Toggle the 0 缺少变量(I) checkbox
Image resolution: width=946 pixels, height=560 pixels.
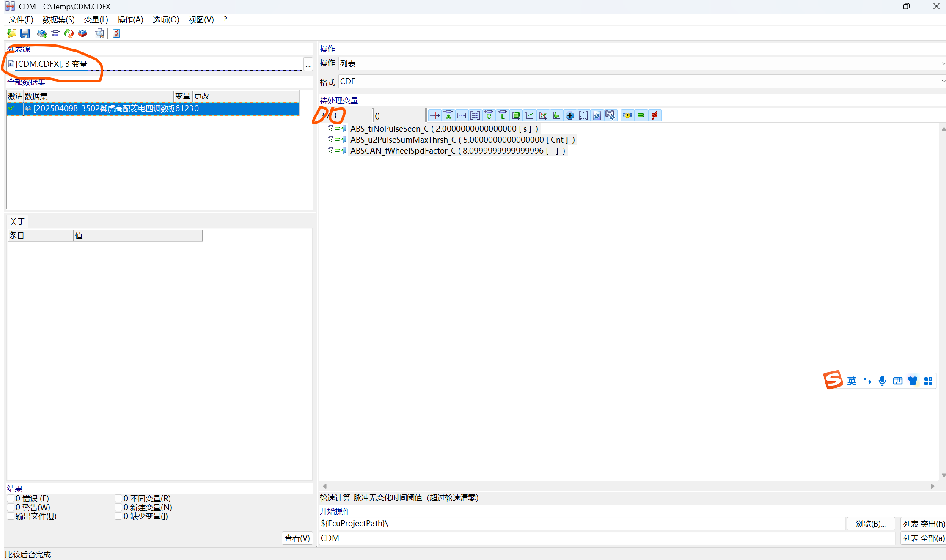pyautogui.click(x=118, y=516)
